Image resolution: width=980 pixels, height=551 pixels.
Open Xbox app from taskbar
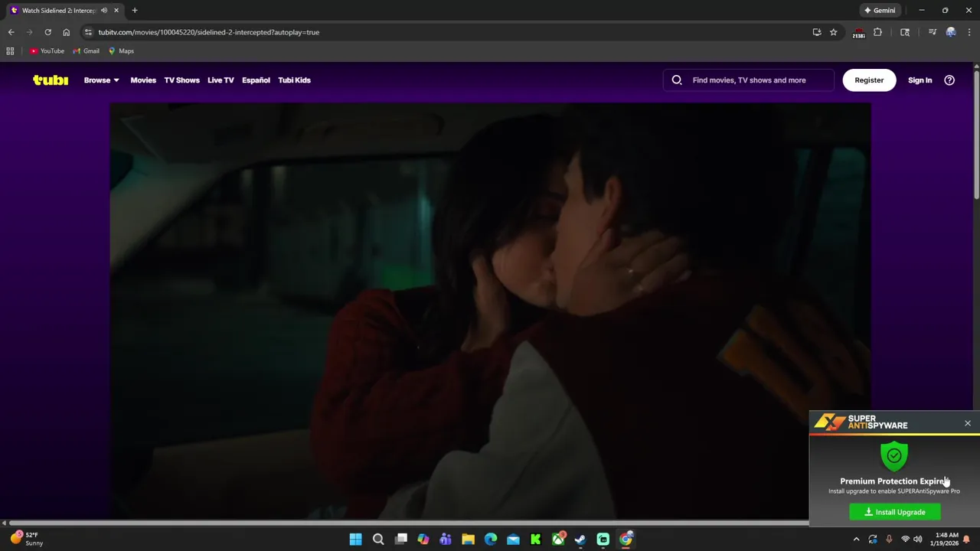tap(558, 540)
